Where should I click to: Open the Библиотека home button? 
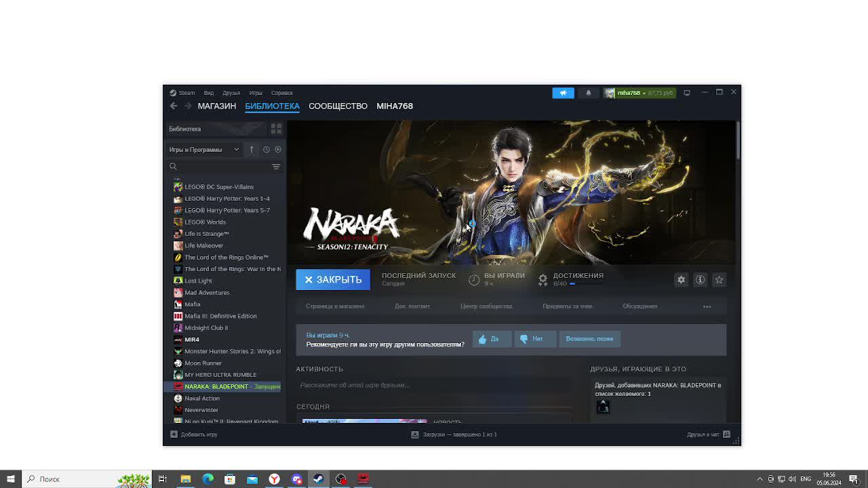pos(216,129)
